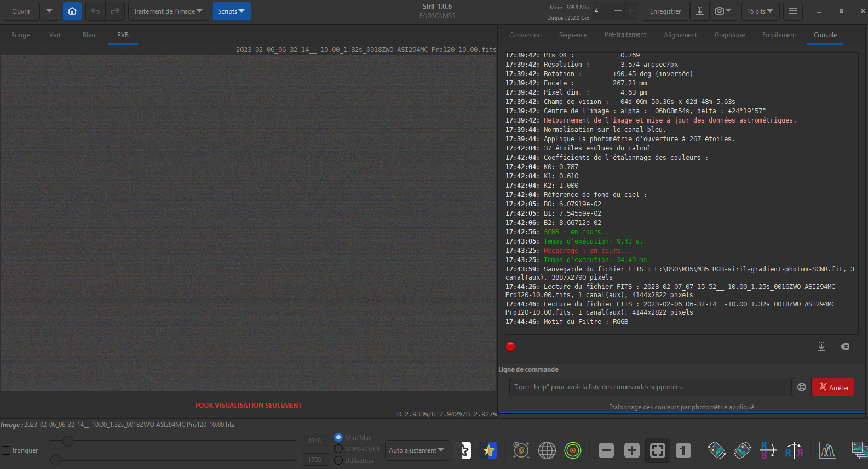Viewport: 868px width, 469px height.
Task: Select the Rouge channel tab
Action: point(20,35)
